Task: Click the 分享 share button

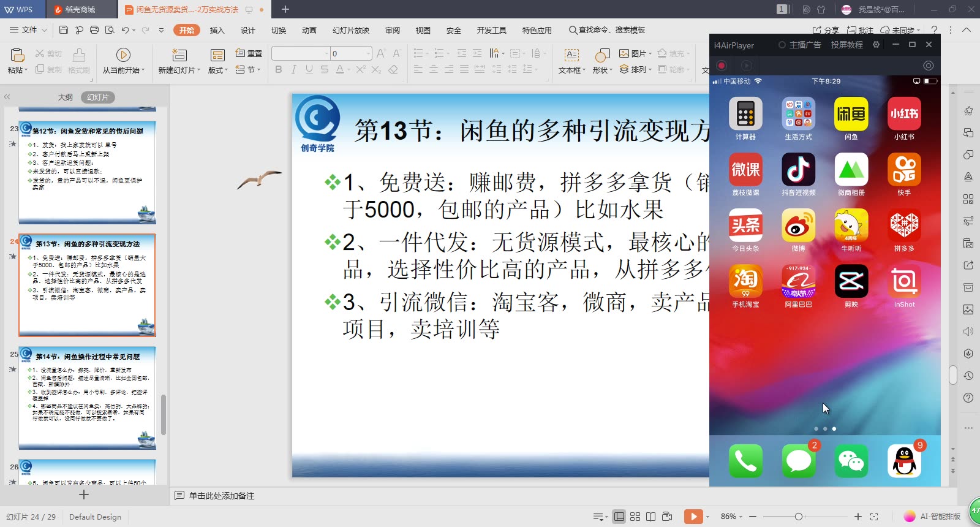Action: coord(826,30)
